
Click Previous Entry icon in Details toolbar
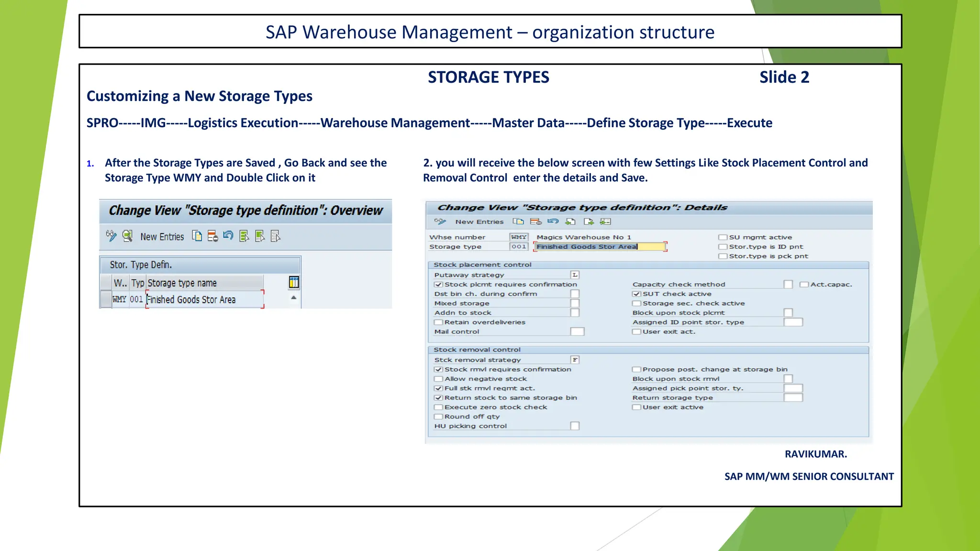point(570,221)
